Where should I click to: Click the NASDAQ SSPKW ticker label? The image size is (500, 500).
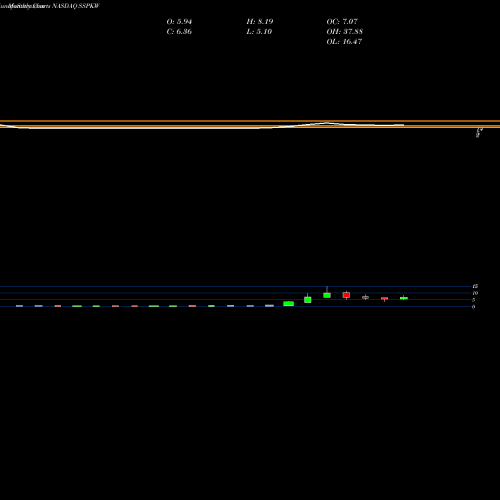click(76, 6)
